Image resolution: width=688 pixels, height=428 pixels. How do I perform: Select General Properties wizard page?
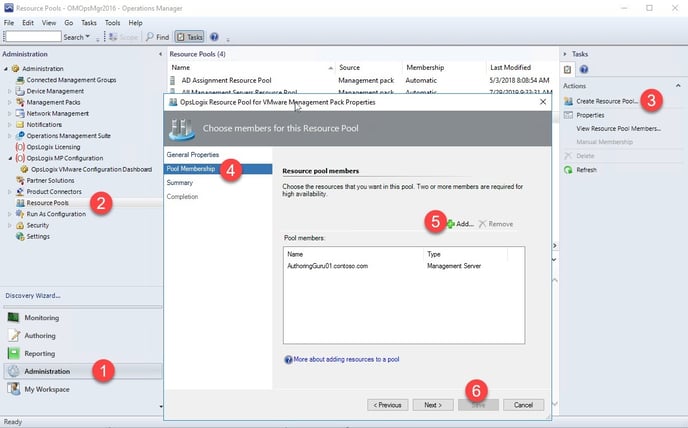tap(193, 155)
